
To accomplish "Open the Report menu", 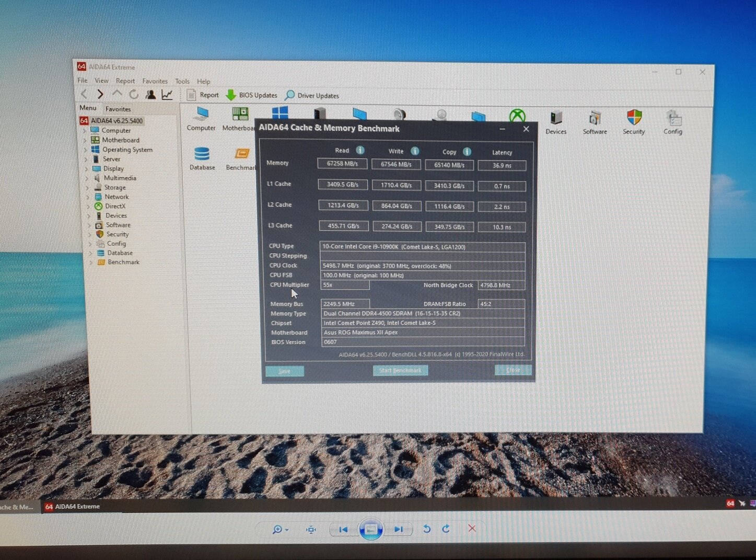I will [125, 81].
